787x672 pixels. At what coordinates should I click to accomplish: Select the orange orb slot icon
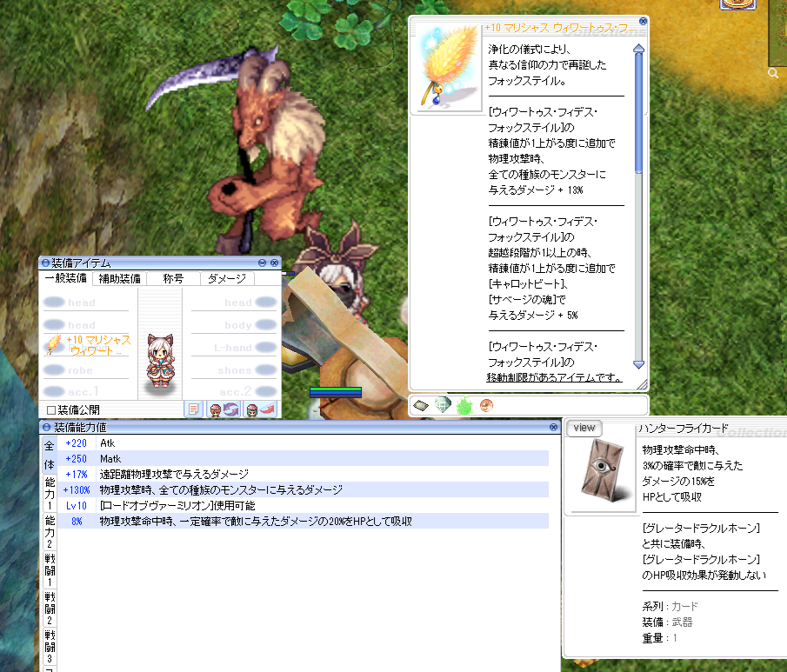pyautogui.click(x=486, y=405)
